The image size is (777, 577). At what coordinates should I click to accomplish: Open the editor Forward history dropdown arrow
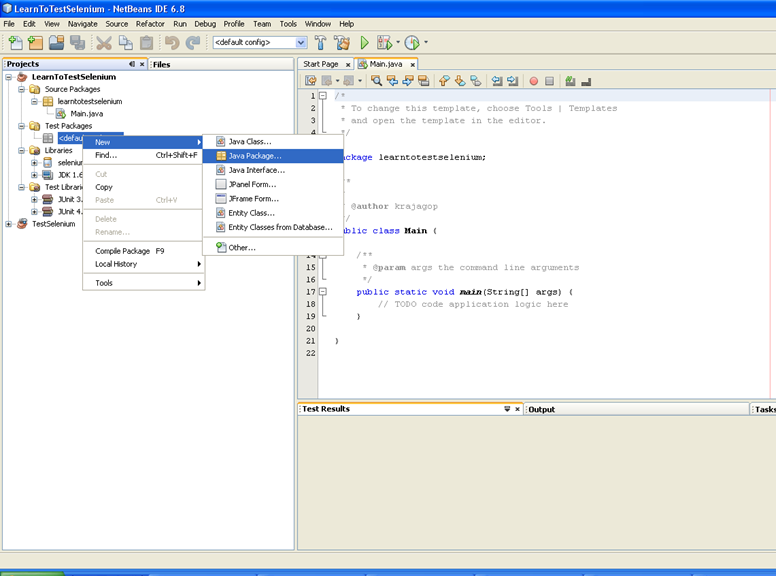(360, 81)
